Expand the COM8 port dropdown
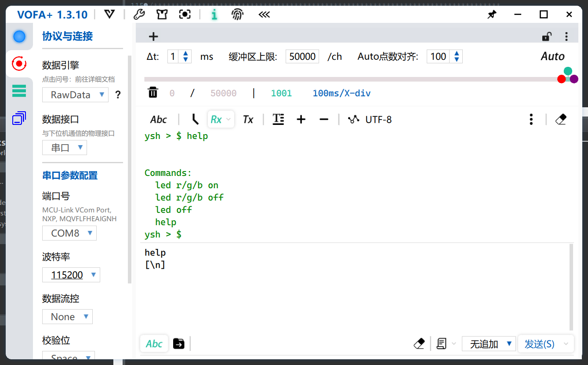588x365 pixels. pos(69,233)
